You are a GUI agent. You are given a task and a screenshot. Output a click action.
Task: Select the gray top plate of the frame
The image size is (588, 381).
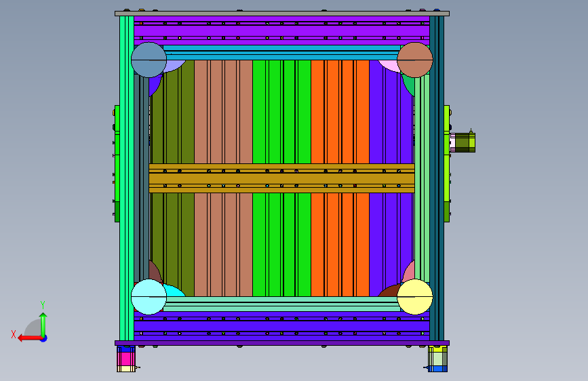[x=282, y=14]
